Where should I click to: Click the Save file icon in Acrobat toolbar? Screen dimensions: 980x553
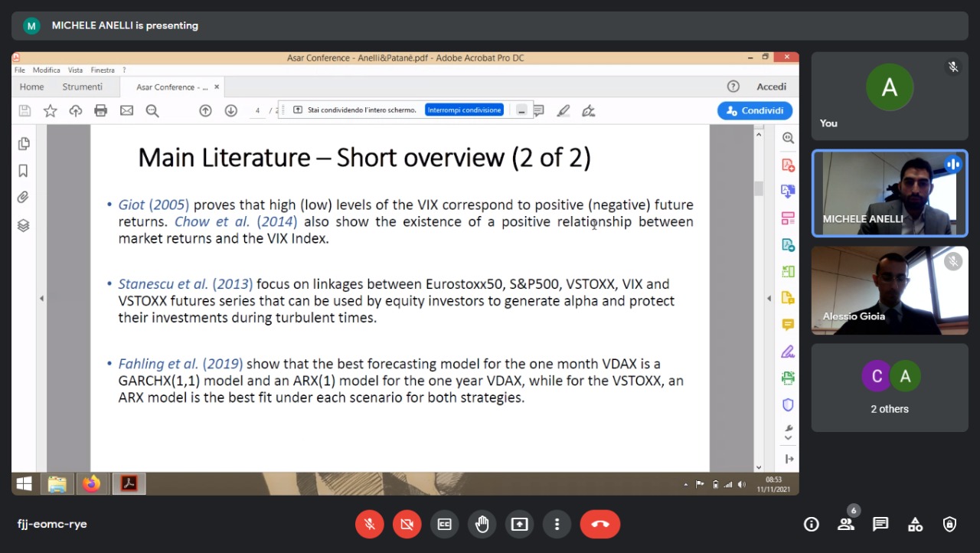24,111
